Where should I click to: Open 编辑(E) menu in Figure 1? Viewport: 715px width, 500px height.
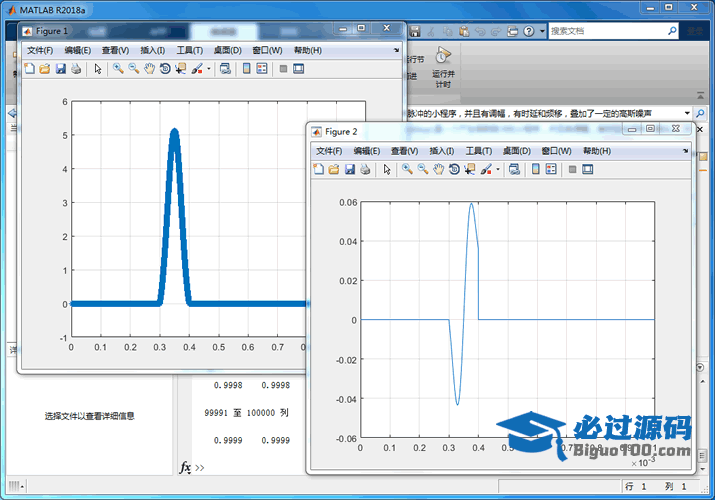coord(78,51)
